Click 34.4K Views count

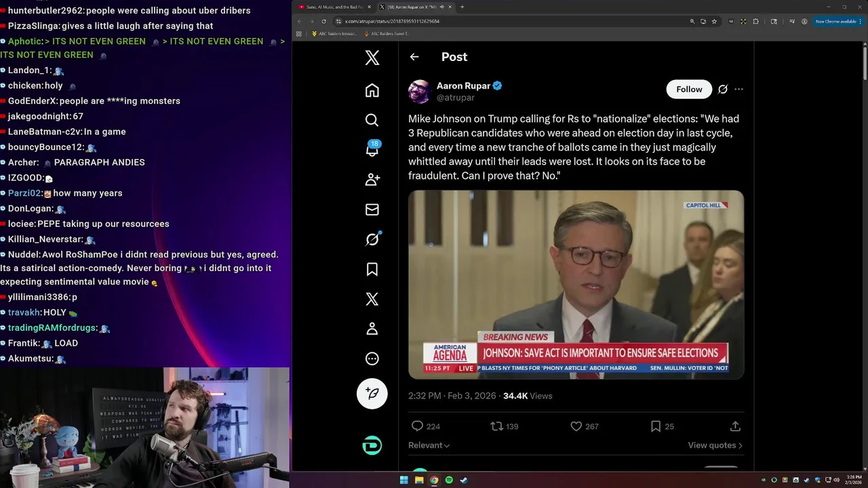528,396
